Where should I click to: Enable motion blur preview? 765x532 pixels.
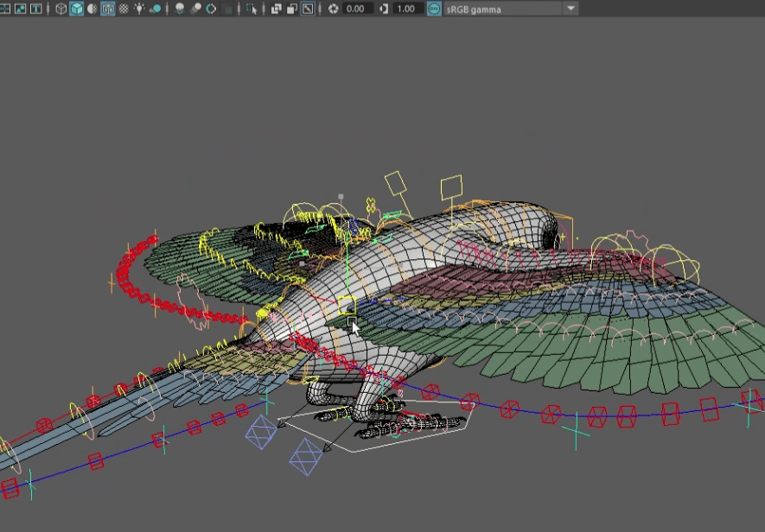point(195,9)
